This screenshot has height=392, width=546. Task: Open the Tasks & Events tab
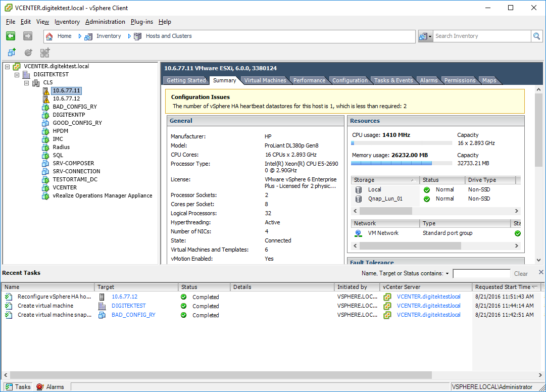click(x=393, y=80)
